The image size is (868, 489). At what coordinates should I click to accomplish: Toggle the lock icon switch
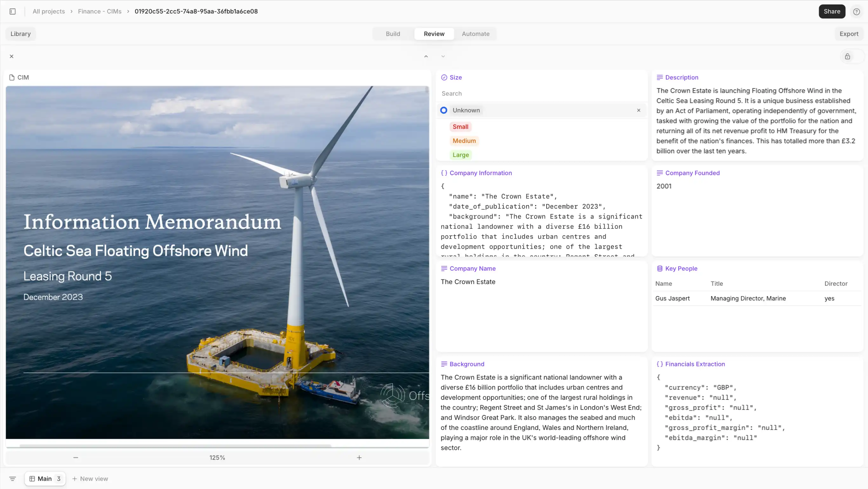tap(852, 56)
